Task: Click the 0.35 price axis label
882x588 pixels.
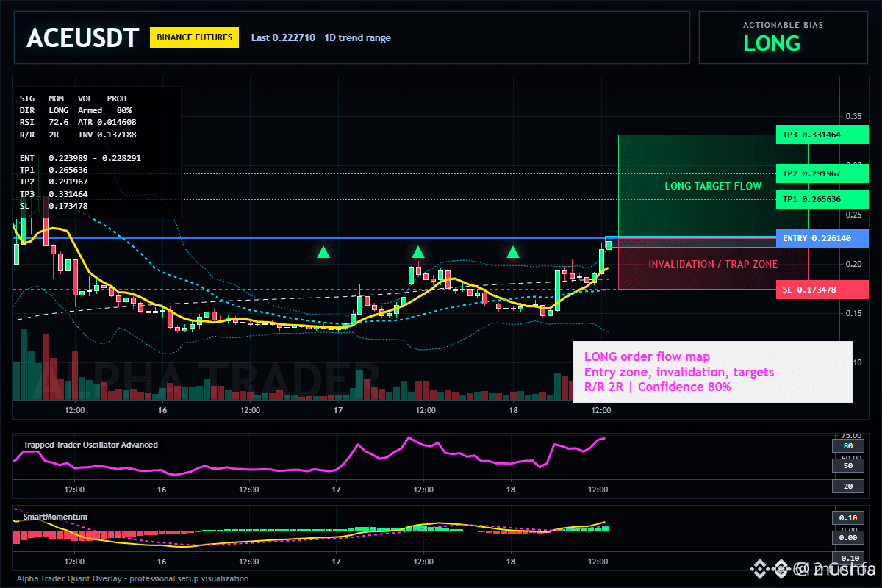Action: 853,116
